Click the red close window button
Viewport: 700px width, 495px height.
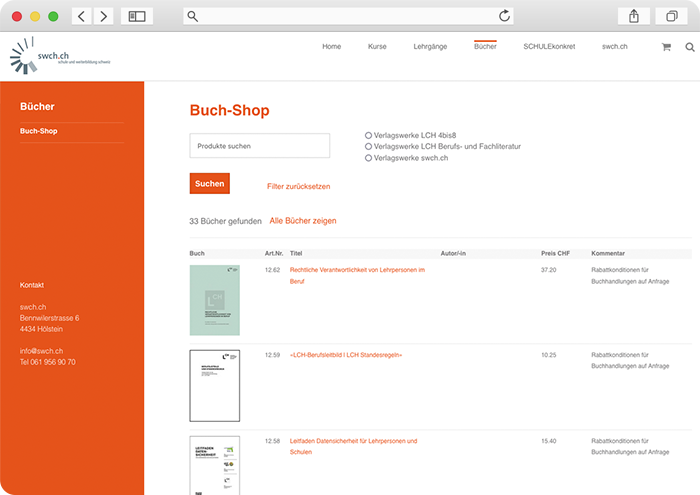click(x=17, y=17)
